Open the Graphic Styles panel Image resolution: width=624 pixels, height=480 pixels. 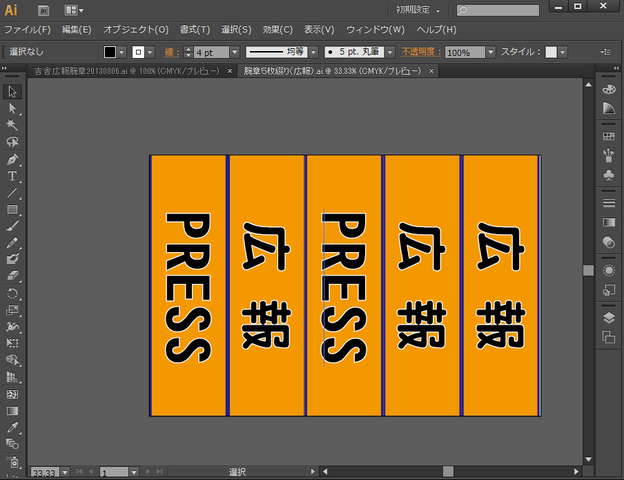click(608, 290)
